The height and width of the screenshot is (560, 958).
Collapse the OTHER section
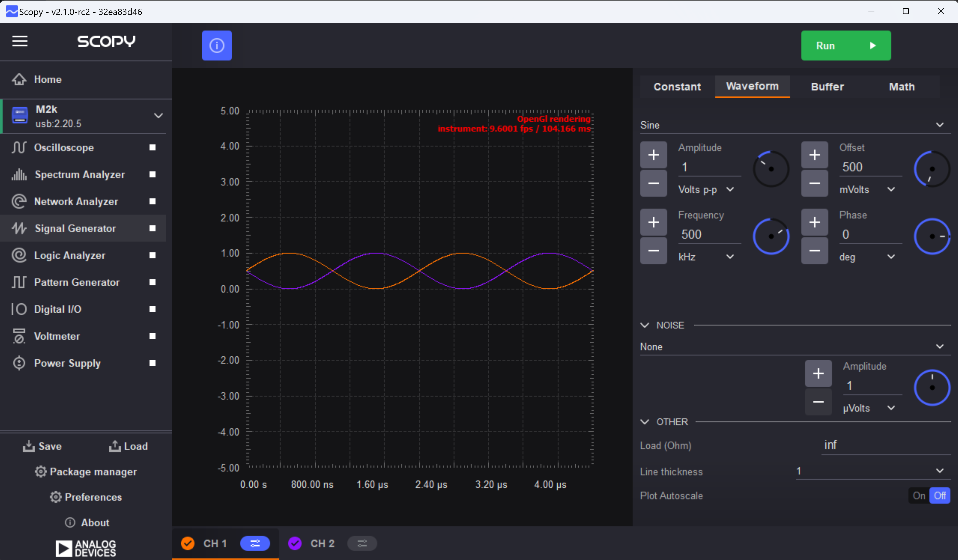coord(645,422)
